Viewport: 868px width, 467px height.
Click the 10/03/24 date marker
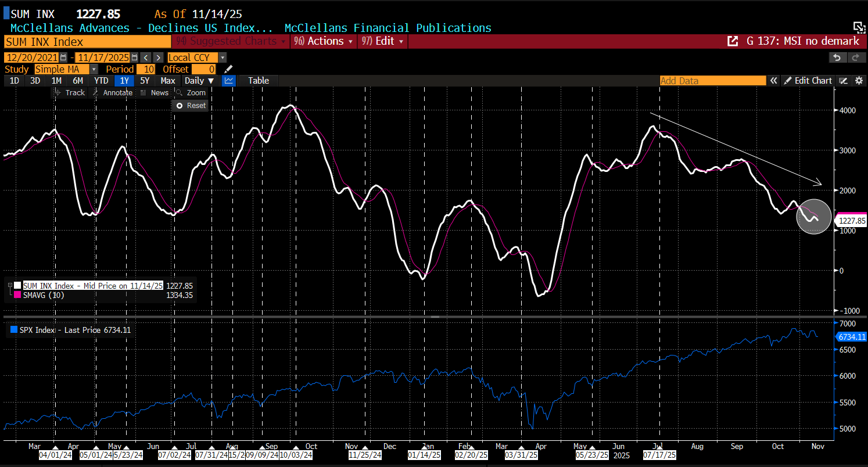[x=296, y=455]
